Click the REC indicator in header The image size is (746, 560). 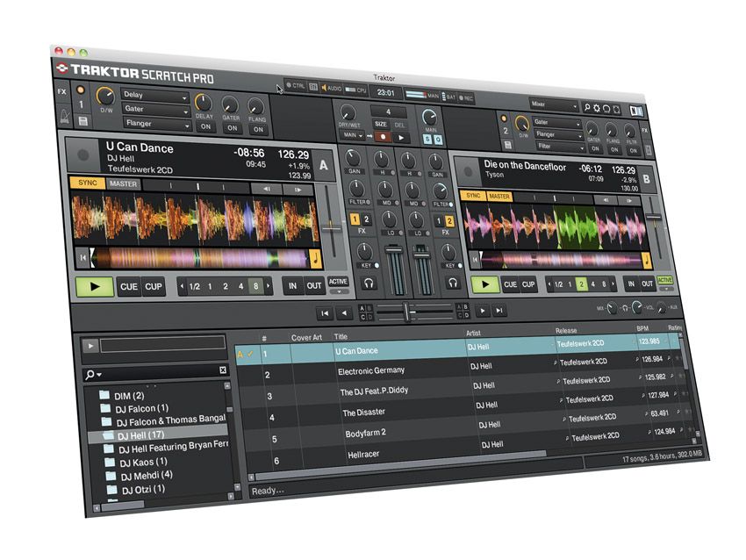[x=466, y=98]
